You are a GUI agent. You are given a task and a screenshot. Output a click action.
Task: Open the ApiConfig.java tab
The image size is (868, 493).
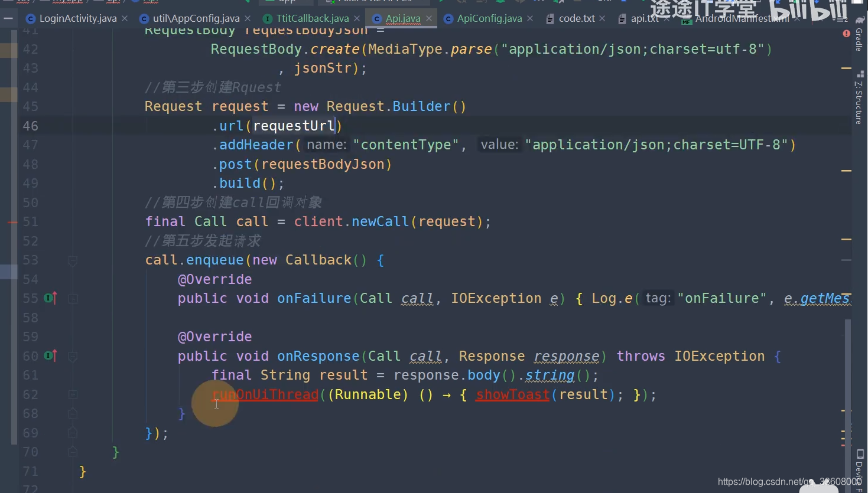point(489,18)
